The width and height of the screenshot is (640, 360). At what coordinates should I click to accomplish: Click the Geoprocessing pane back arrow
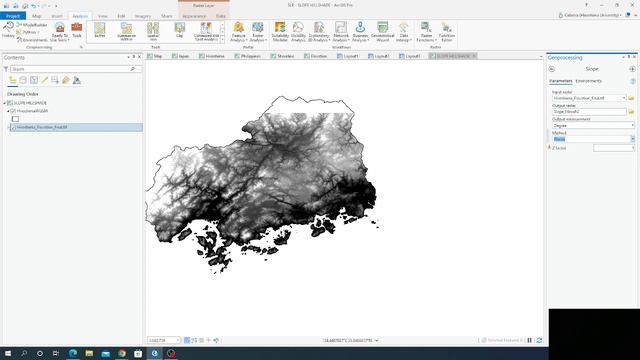[552, 69]
